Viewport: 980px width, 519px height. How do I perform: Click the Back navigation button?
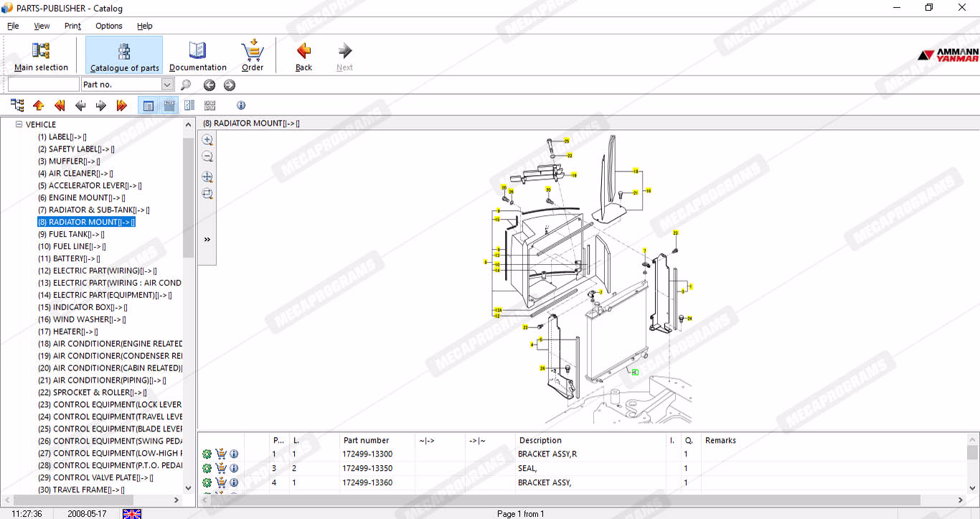pyautogui.click(x=303, y=56)
